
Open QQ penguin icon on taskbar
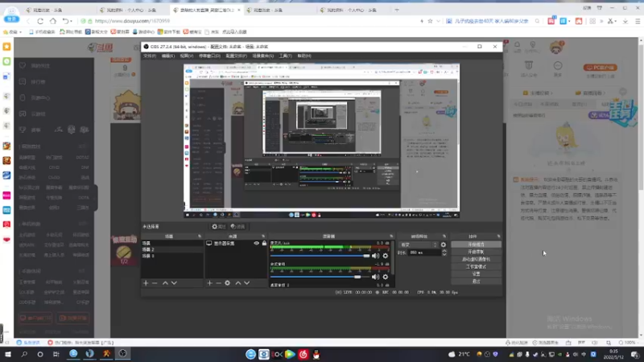pyautogui.click(x=316, y=355)
